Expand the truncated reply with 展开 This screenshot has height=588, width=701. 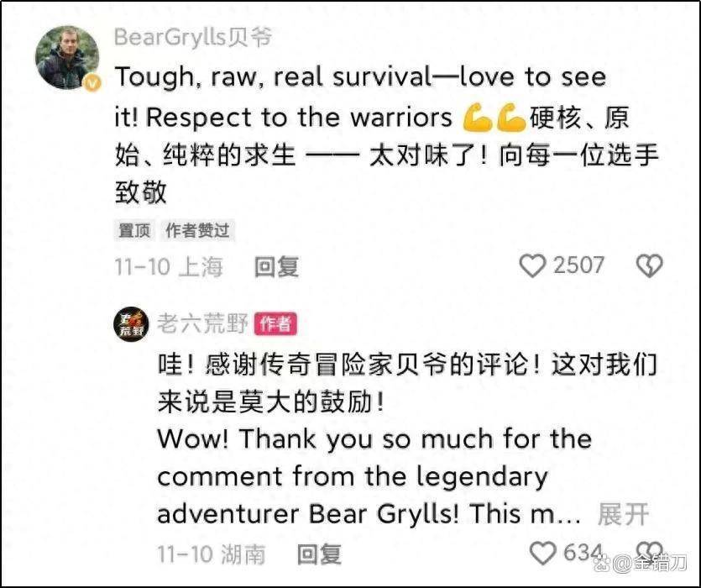pos(623,515)
